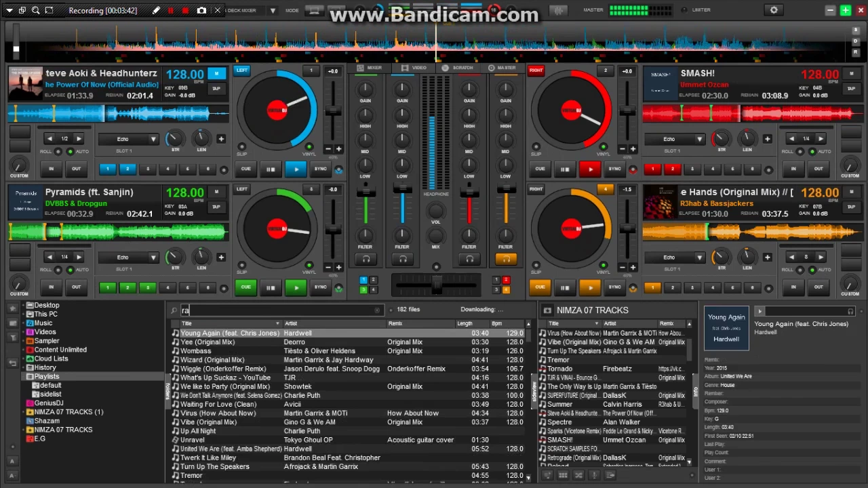Toggle SLIP mode on blue deck

click(241, 146)
